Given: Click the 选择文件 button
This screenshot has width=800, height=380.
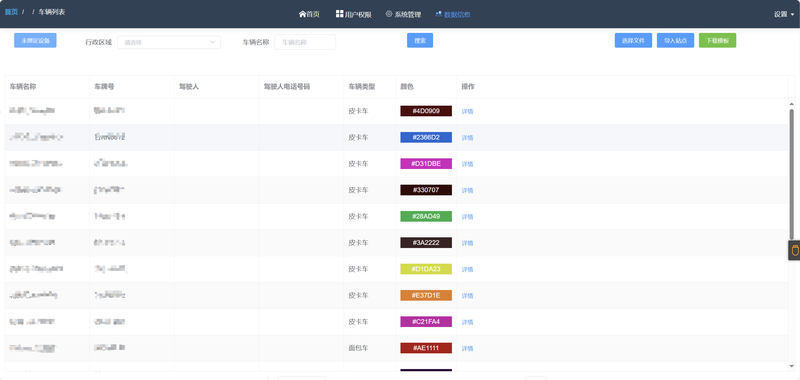Looking at the screenshot, I should (x=633, y=40).
